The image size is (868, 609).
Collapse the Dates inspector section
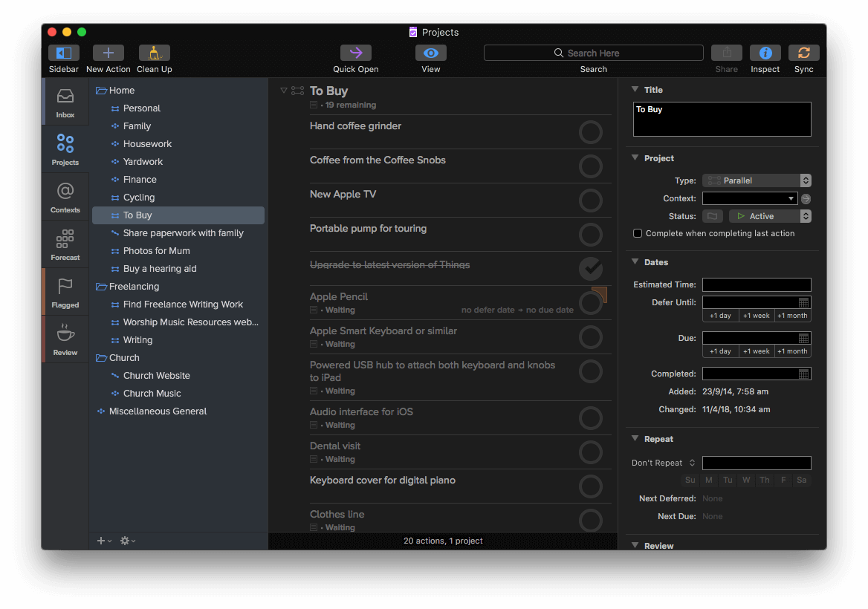tap(635, 262)
